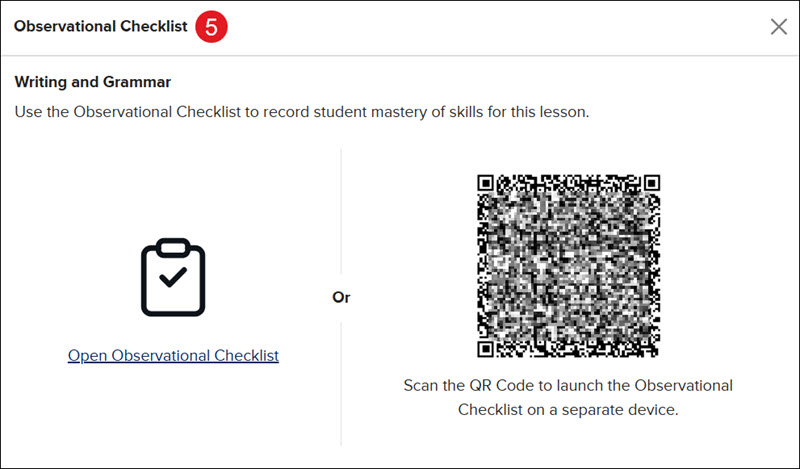The image size is (800, 469).
Task: Open the Observational Checklist link
Action: 173,355
